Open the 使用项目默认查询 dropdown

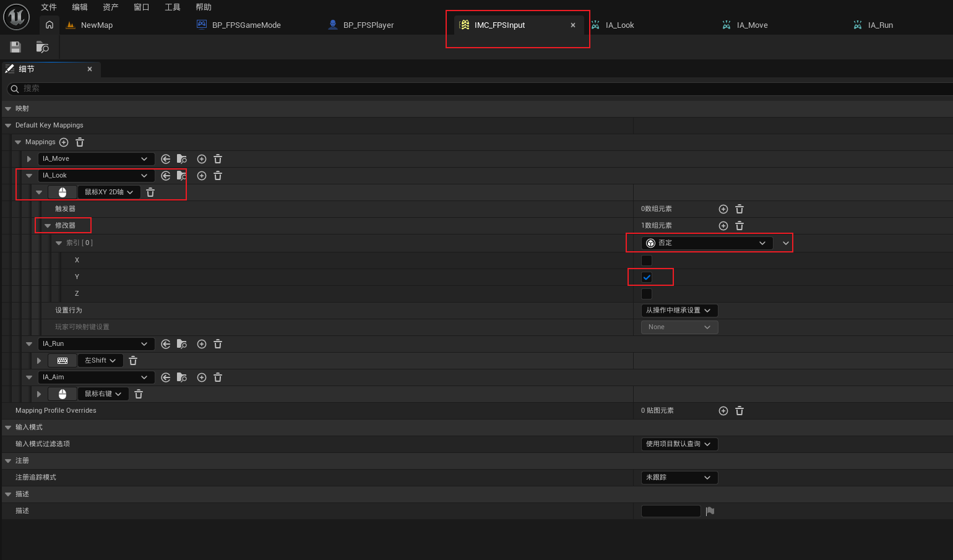point(679,444)
